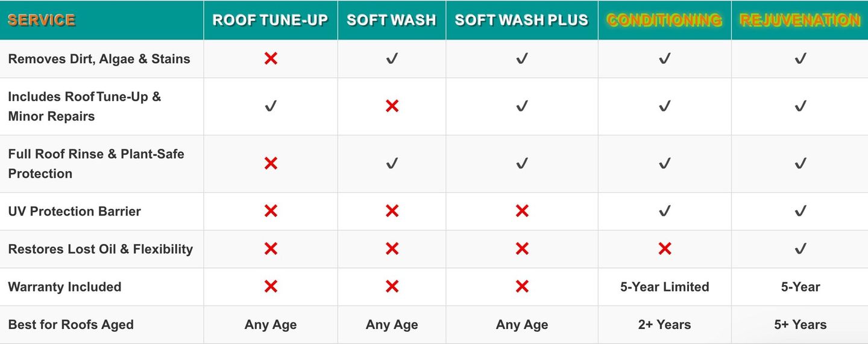This screenshot has height=344, width=868.
Task: Click the checkmark for Soft Wash dirt removal
Action: point(392,58)
